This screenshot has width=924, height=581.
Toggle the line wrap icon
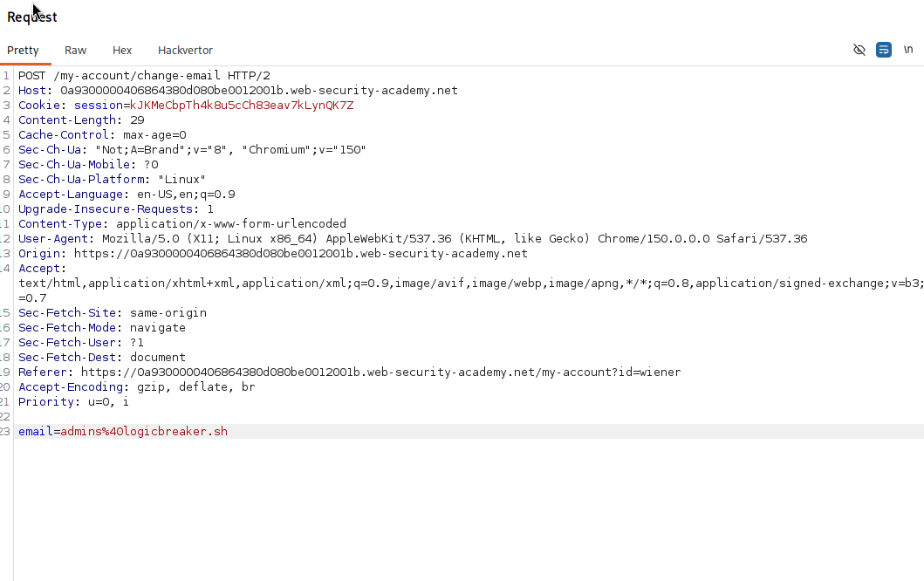883,50
